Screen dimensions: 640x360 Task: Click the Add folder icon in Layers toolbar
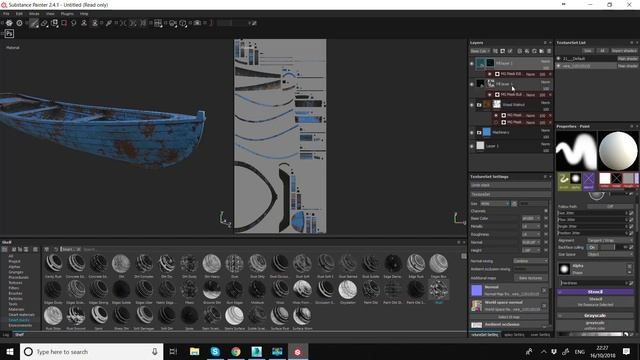click(541, 51)
